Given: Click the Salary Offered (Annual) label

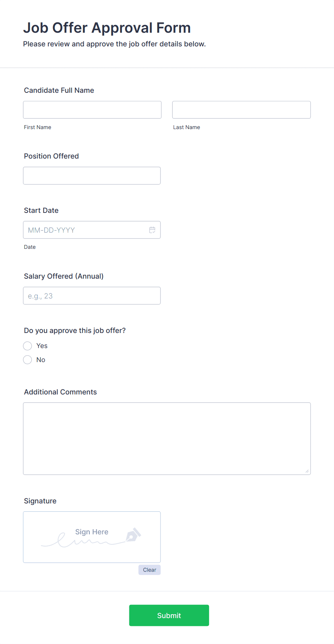Looking at the screenshot, I should click(64, 276).
